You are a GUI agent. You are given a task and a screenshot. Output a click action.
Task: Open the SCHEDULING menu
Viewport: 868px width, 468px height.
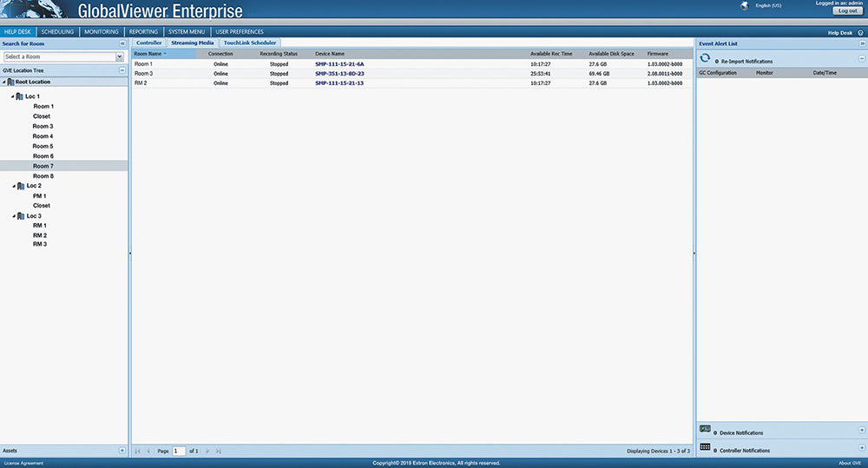tap(57, 32)
